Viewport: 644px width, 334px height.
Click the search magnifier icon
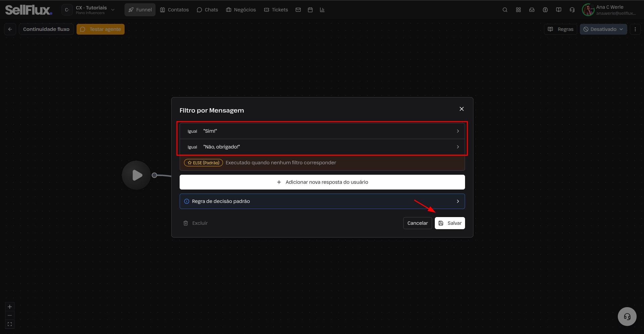[x=505, y=10]
